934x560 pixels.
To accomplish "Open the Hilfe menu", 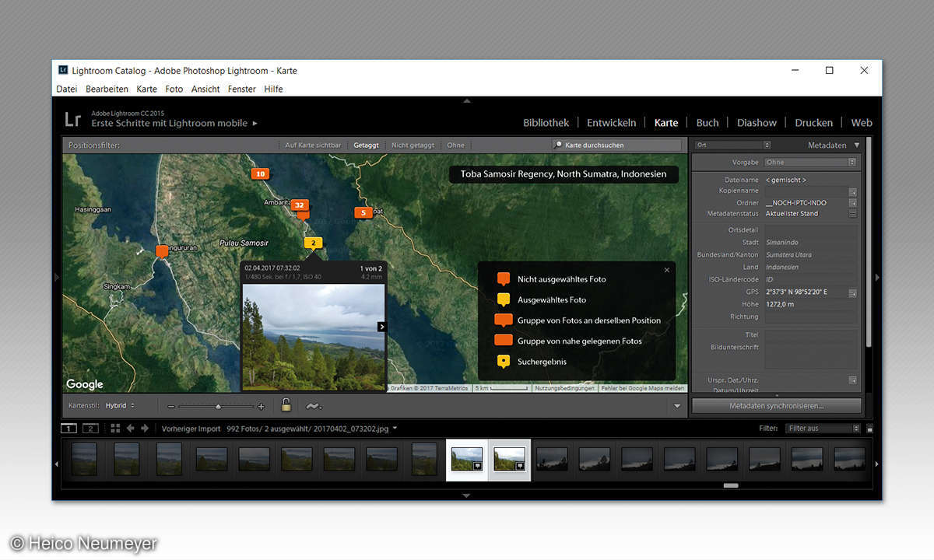I will click(273, 89).
